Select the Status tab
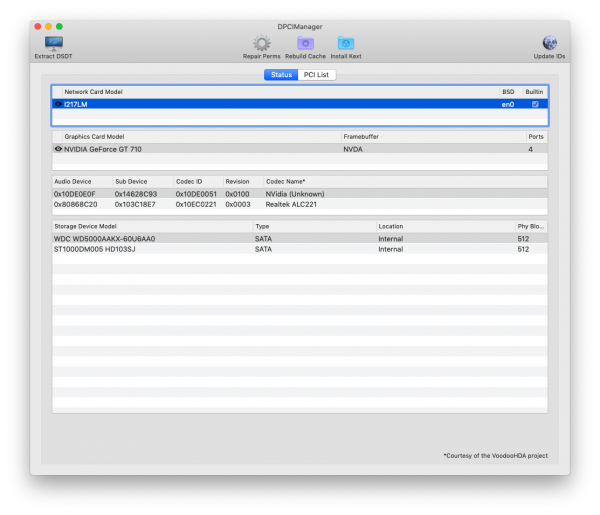The image size is (600, 515). click(281, 75)
